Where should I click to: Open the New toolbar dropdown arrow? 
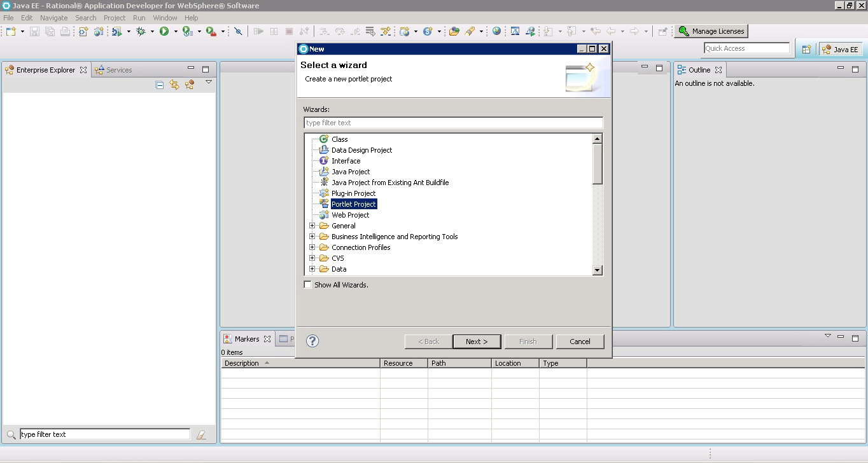(x=22, y=31)
